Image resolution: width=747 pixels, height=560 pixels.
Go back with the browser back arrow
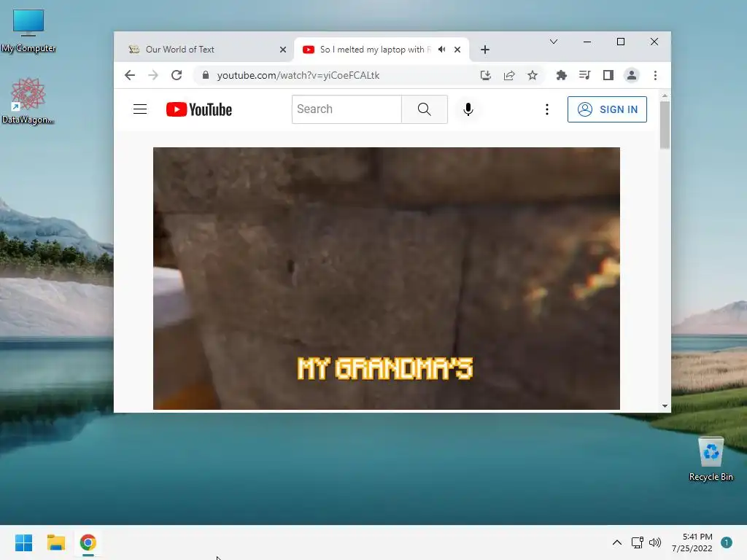click(130, 75)
